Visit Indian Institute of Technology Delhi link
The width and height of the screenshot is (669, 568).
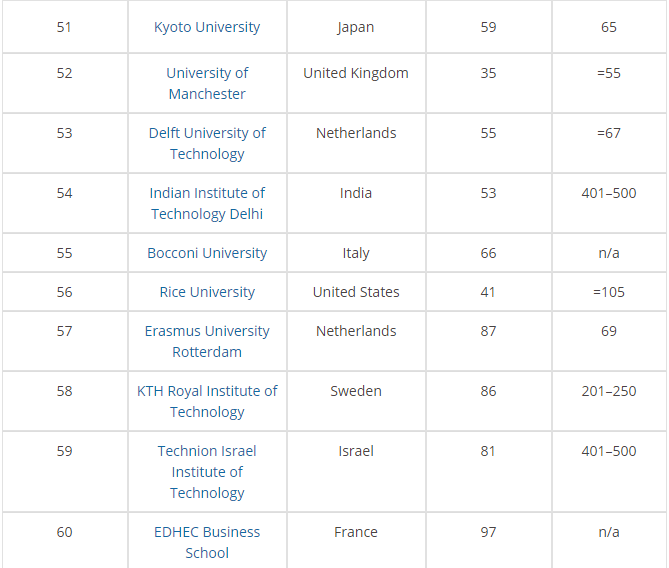[207, 203]
